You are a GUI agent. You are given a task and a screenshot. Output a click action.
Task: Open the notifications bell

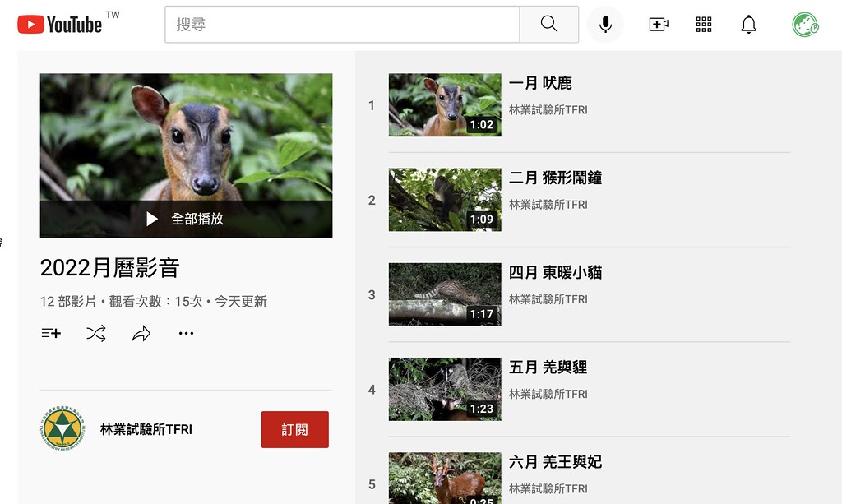[748, 25]
